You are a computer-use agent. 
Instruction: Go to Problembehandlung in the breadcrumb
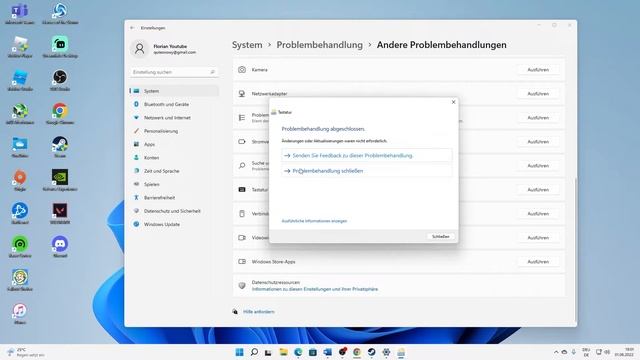(320, 45)
